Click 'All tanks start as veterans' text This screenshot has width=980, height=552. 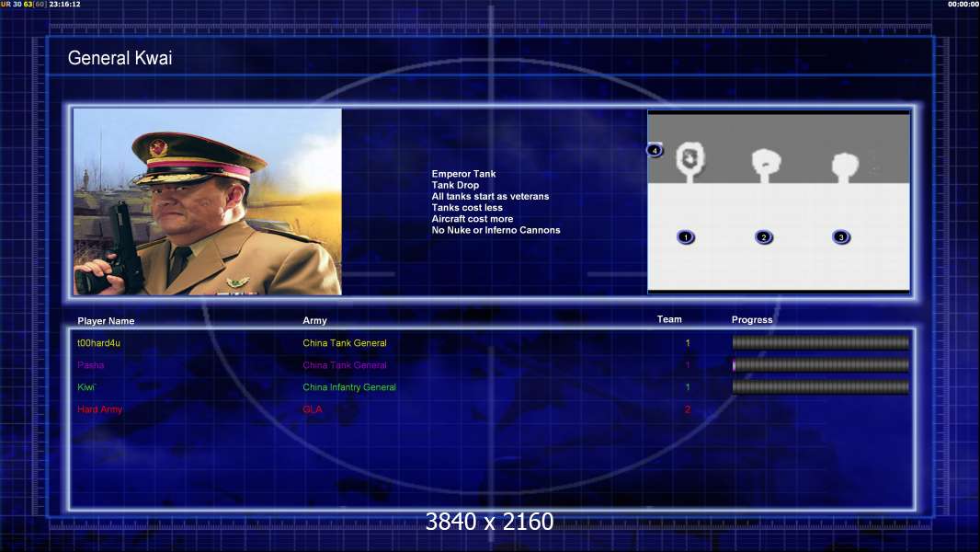[490, 196]
